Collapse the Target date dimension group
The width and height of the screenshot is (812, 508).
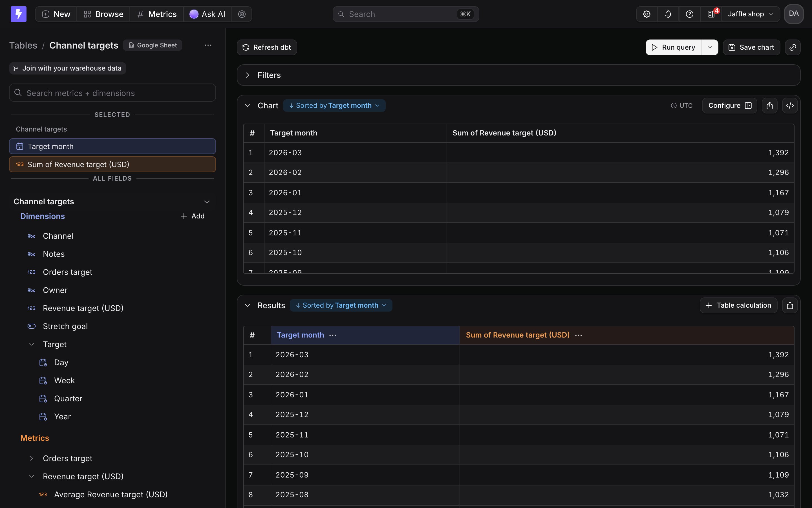click(32, 344)
